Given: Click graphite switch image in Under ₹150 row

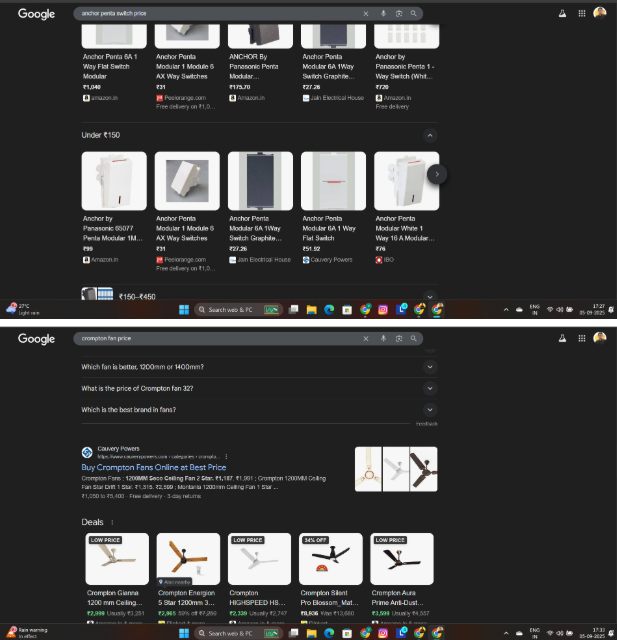Looking at the screenshot, I should point(260,181).
